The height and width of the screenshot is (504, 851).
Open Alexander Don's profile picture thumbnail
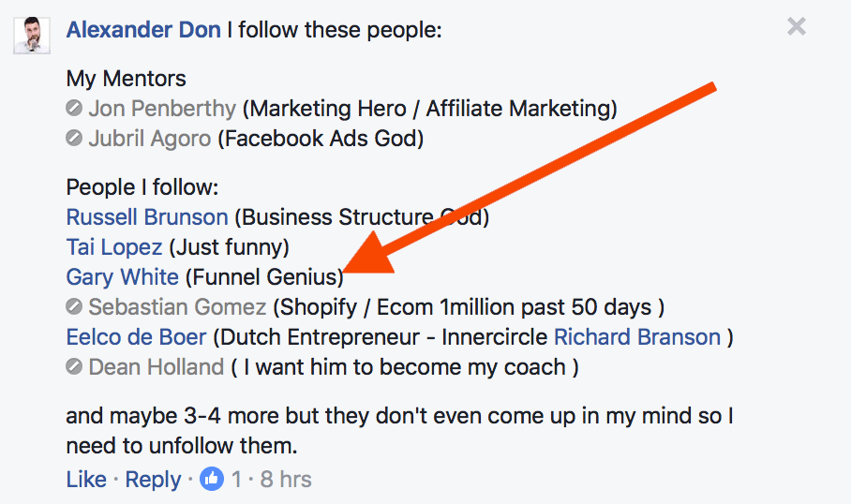coord(32,36)
